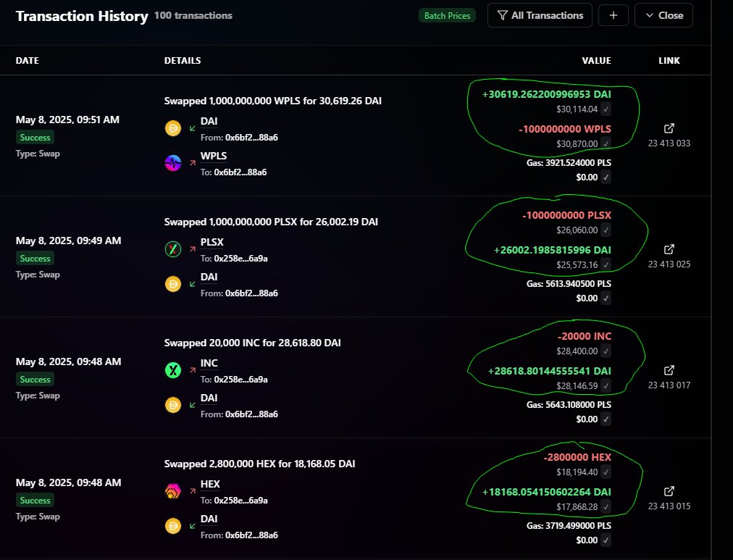Toggle price check beside $28,400.00

tap(606, 351)
